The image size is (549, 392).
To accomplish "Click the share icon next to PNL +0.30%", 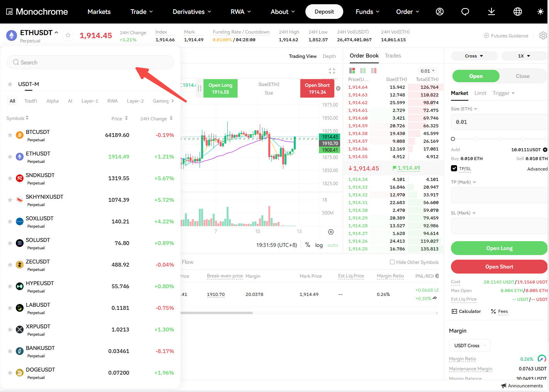I will (435, 298).
